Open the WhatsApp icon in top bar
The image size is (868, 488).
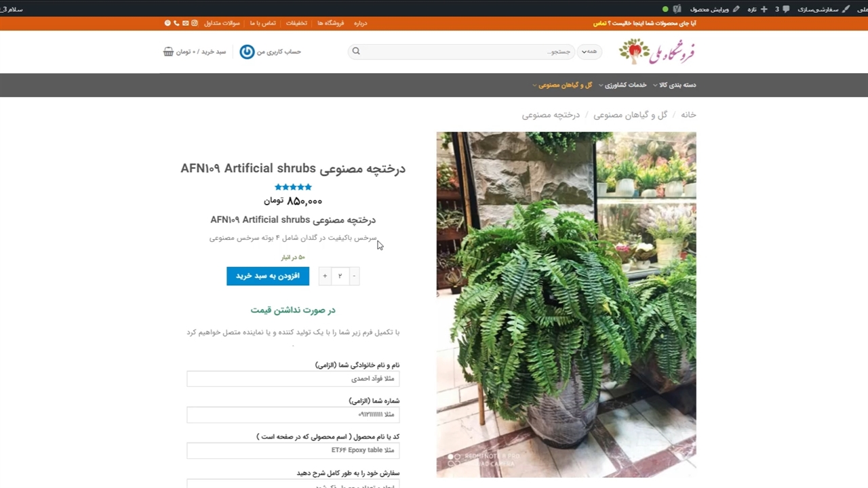167,23
